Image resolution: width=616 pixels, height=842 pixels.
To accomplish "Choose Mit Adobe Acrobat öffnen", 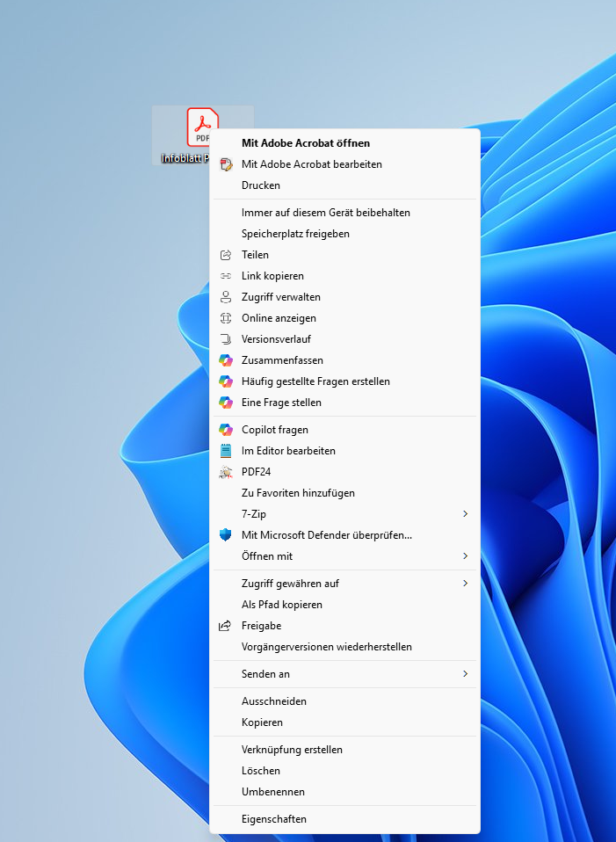I will pyautogui.click(x=344, y=143).
